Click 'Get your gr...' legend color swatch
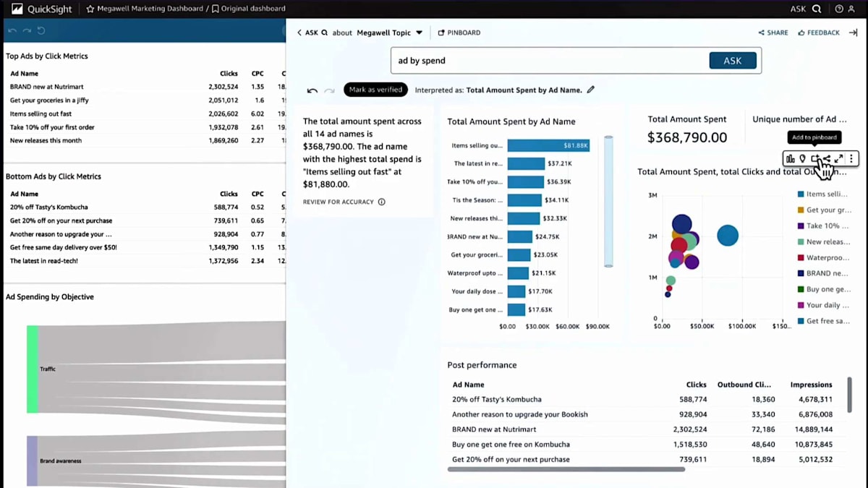868x488 pixels. coord(801,210)
